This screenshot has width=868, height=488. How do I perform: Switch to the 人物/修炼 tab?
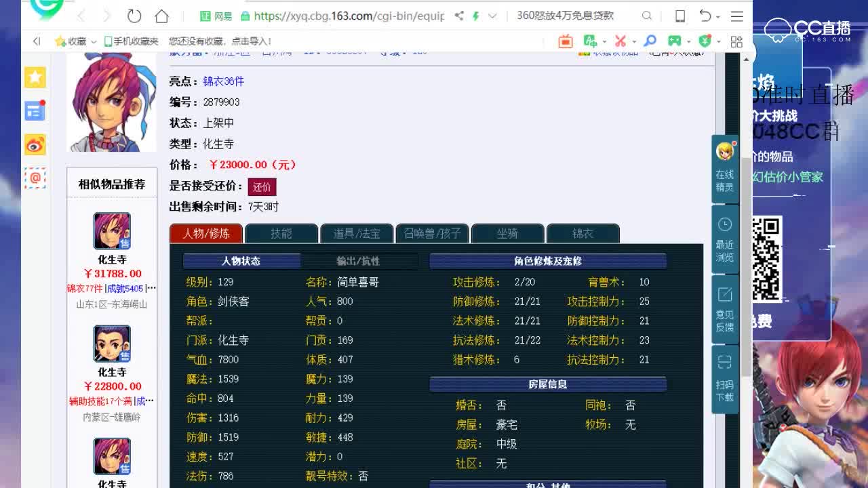pyautogui.click(x=206, y=233)
